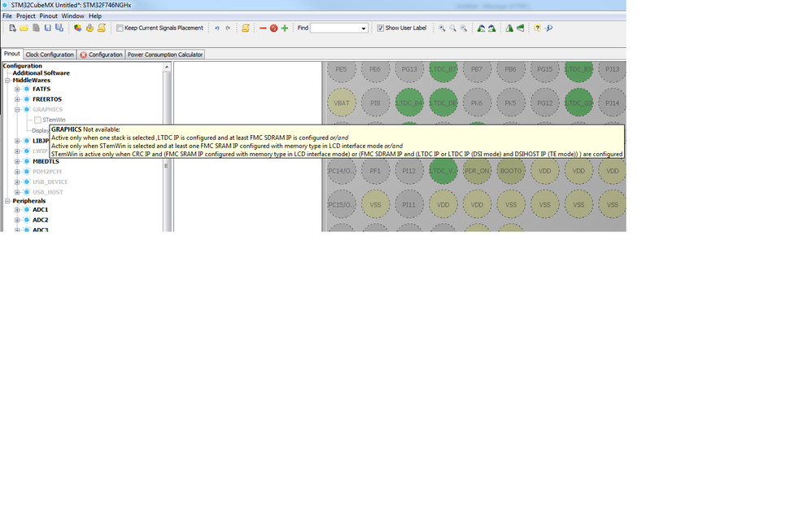Click the Generate Code gear icon

[x=89, y=28]
